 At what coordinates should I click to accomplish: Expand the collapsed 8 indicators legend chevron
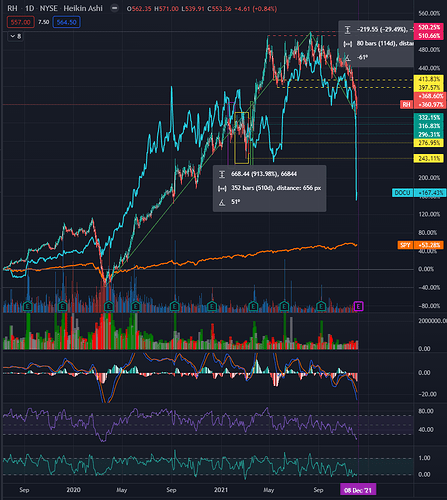point(16,36)
